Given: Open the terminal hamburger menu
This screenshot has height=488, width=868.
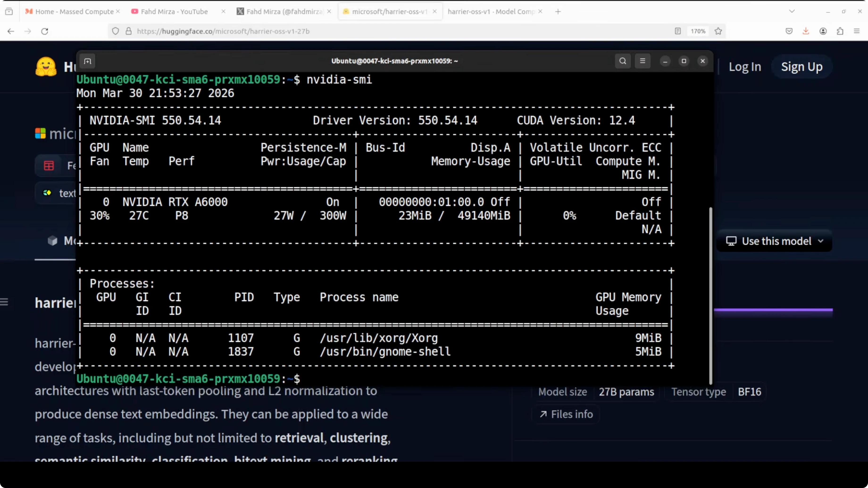Looking at the screenshot, I should pyautogui.click(x=642, y=61).
